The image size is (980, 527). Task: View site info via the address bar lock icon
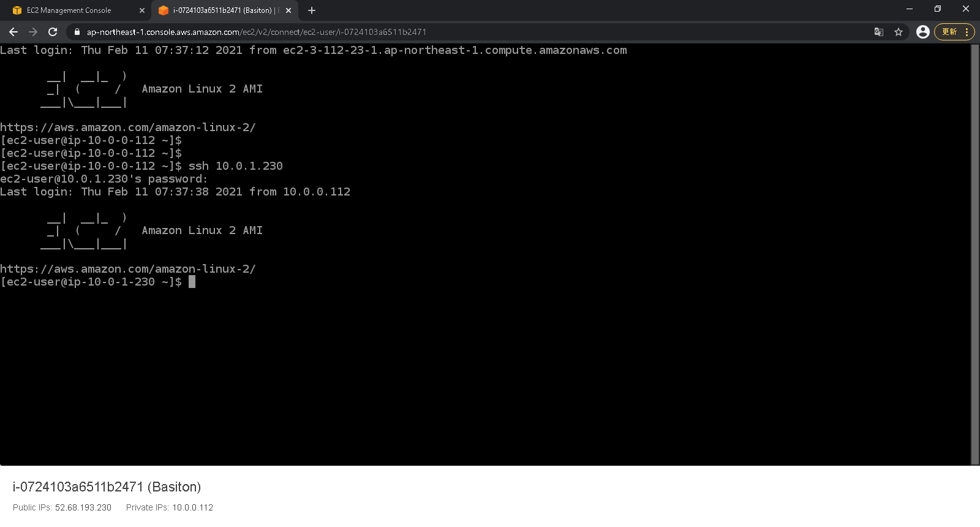tap(77, 32)
